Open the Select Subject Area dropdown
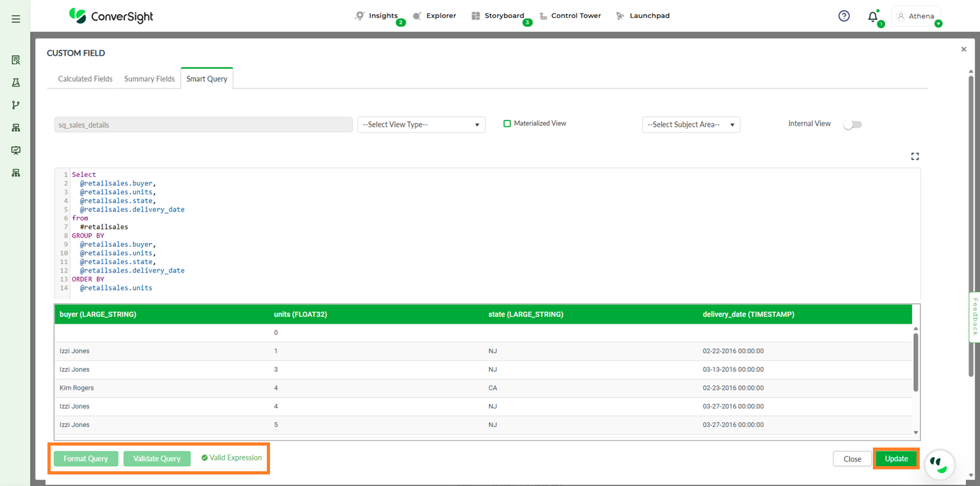 (691, 124)
